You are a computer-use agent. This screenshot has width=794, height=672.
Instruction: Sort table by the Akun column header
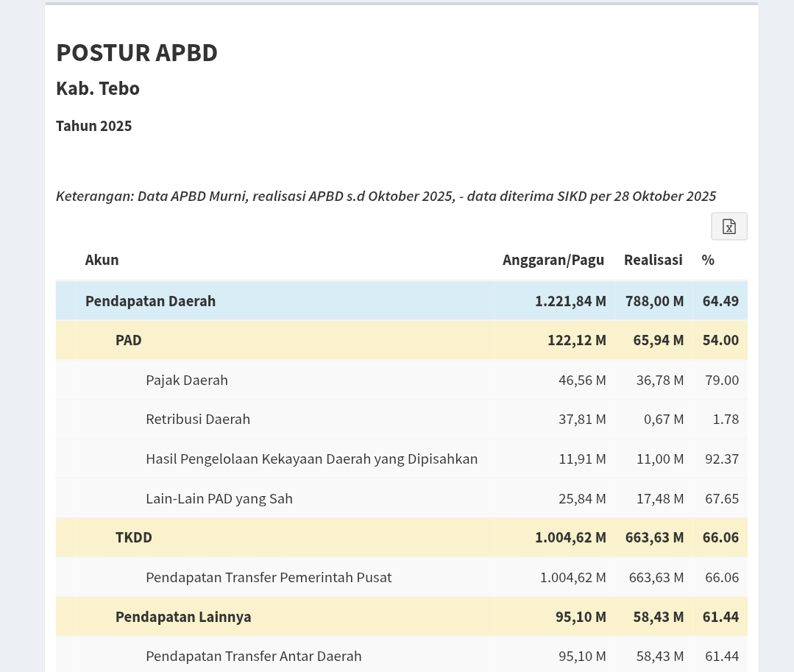click(x=102, y=259)
